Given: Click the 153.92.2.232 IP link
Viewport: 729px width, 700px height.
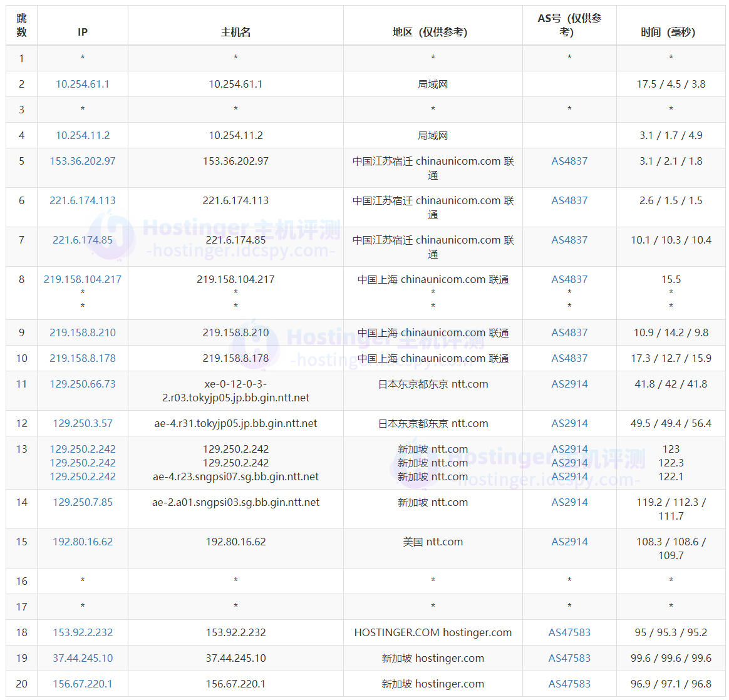Looking at the screenshot, I should tap(82, 632).
